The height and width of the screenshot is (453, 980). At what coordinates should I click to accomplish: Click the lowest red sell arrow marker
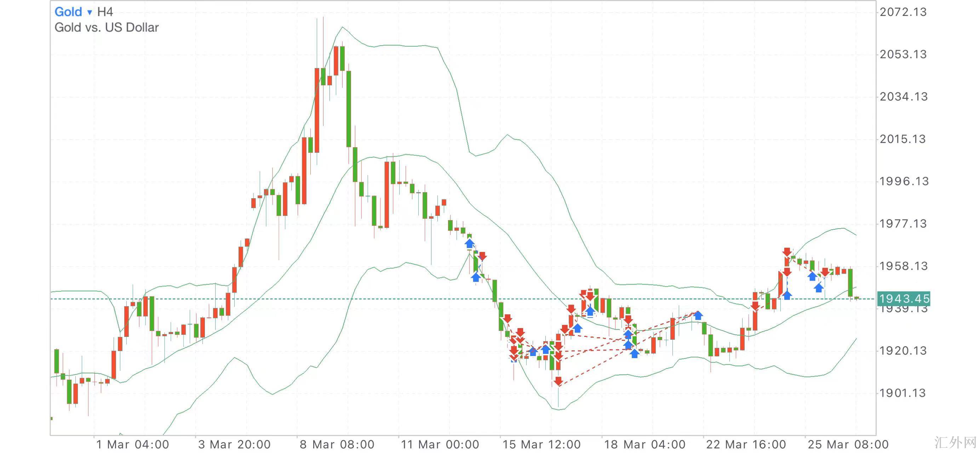[x=558, y=381]
